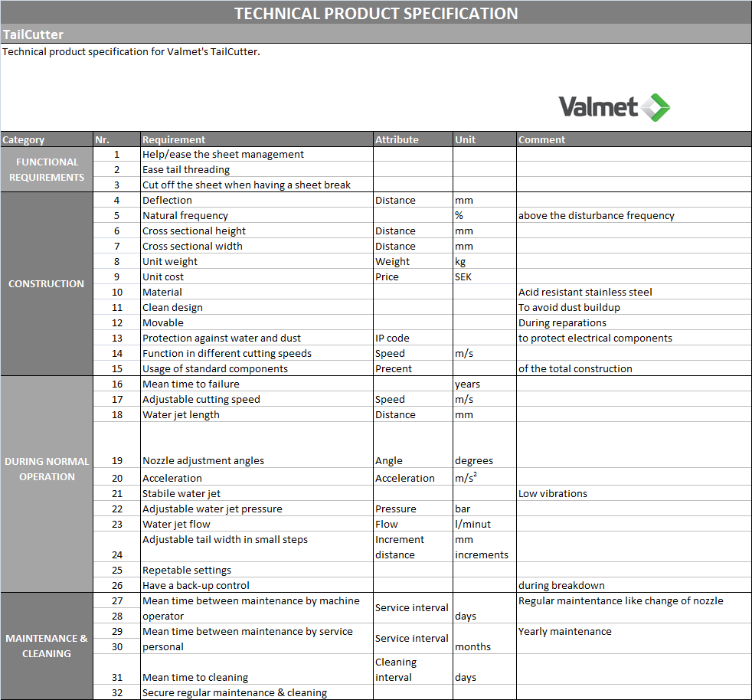This screenshot has height=700, width=752.
Task: Click 'Cross sectional height' cell
Action: coord(257,231)
